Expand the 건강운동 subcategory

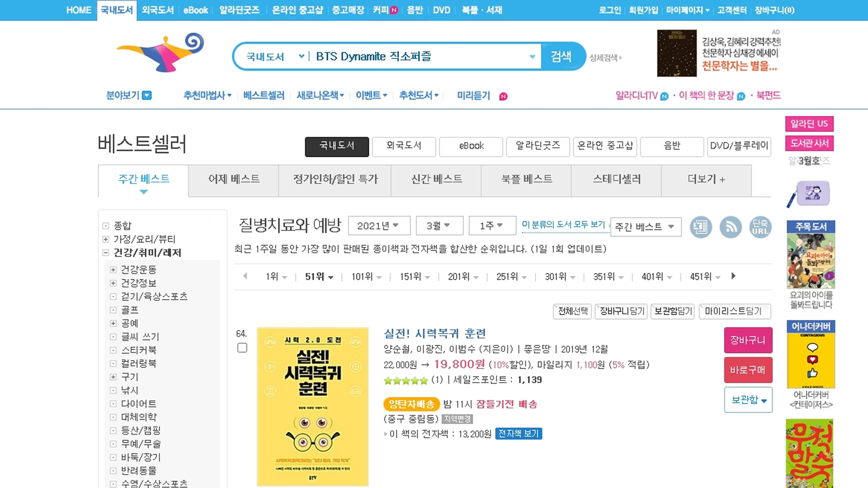pyautogui.click(x=113, y=270)
